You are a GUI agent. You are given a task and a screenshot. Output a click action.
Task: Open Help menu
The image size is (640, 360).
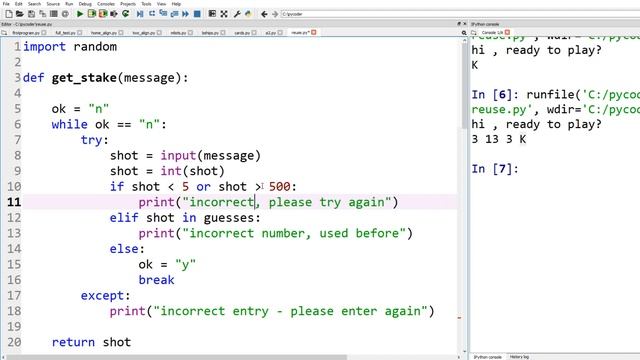point(176,4)
